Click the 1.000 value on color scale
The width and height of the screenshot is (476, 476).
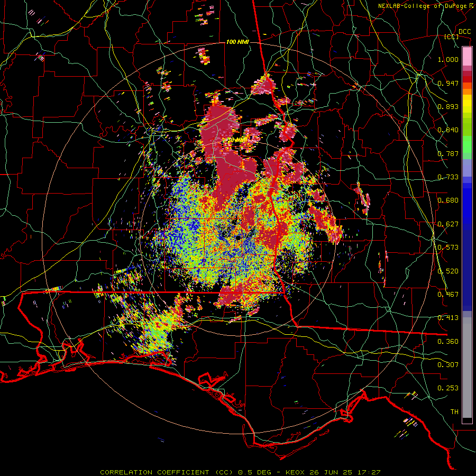pos(448,59)
